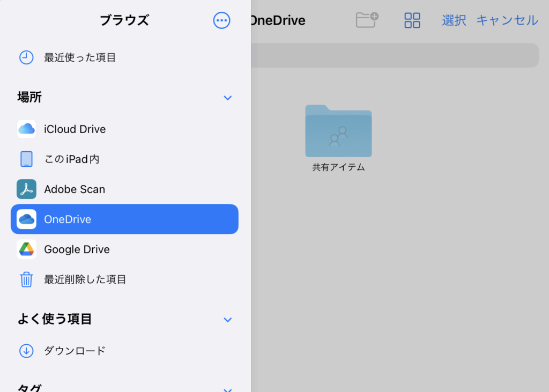This screenshot has width=549, height=392.
Task: Click the 共有アイテム folder label
Action: tap(338, 167)
